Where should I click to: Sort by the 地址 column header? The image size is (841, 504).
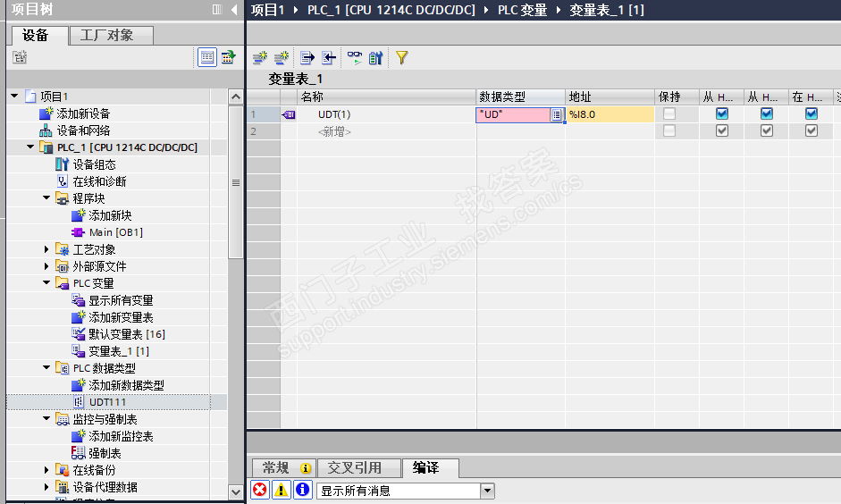[610, 97]
